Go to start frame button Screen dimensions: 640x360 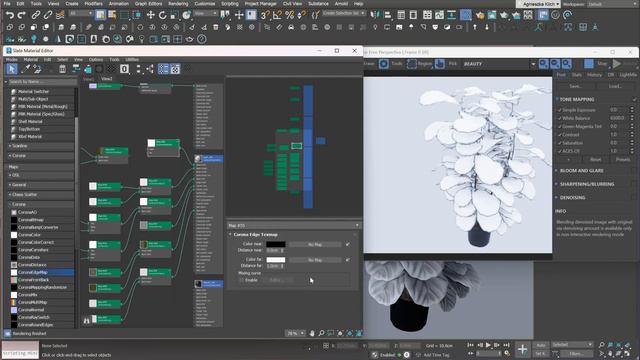(x=470, y=345)
